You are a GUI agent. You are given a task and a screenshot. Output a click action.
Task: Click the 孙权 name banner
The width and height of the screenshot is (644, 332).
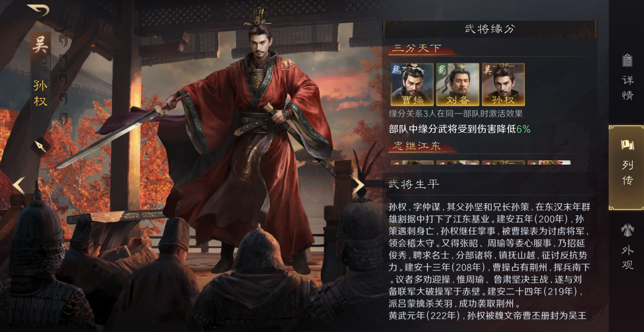[x=41, y=93]
